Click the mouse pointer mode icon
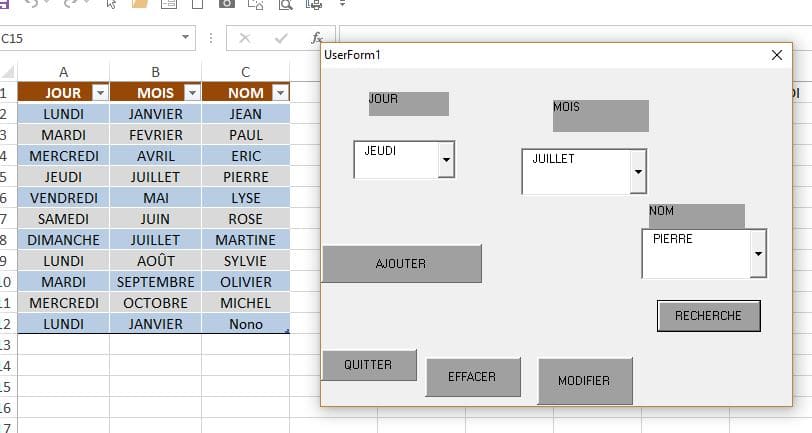Screen dimensions: 812x433 (x=111, y=4)
